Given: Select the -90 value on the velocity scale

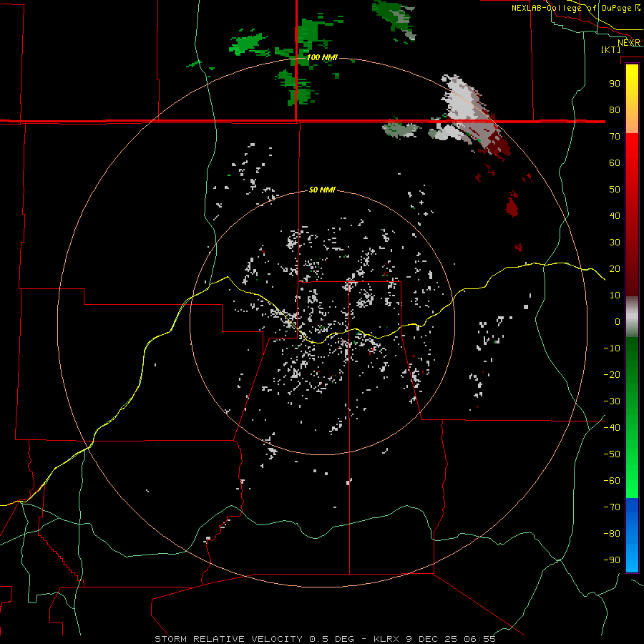Looking at the screenshot, I should click(x=612, y=560).
